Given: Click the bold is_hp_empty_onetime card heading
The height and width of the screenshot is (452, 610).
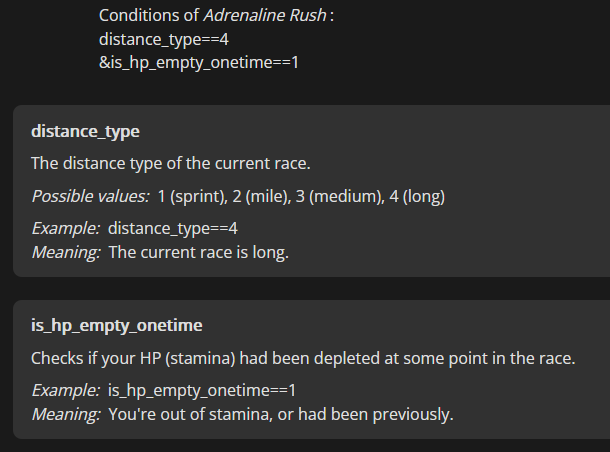Looking at the screenshot, I should click(x=117, y=326).
